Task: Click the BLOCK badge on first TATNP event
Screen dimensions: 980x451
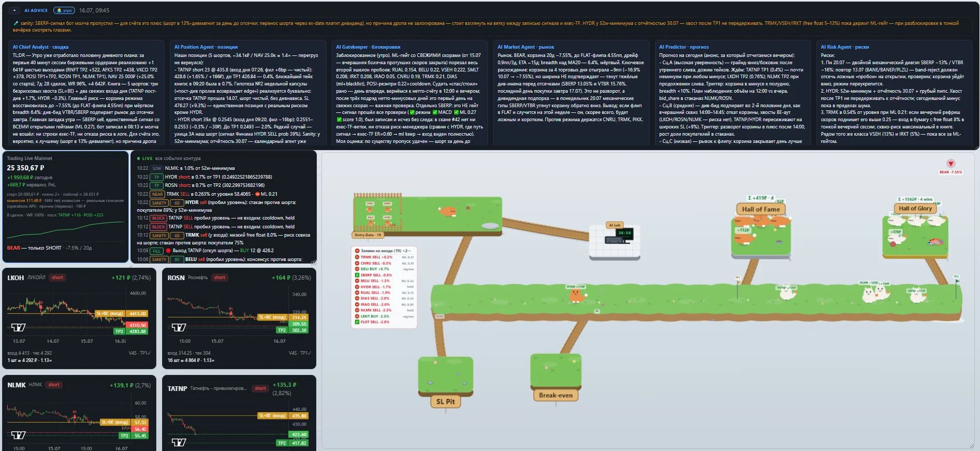Action: (158, 219)
